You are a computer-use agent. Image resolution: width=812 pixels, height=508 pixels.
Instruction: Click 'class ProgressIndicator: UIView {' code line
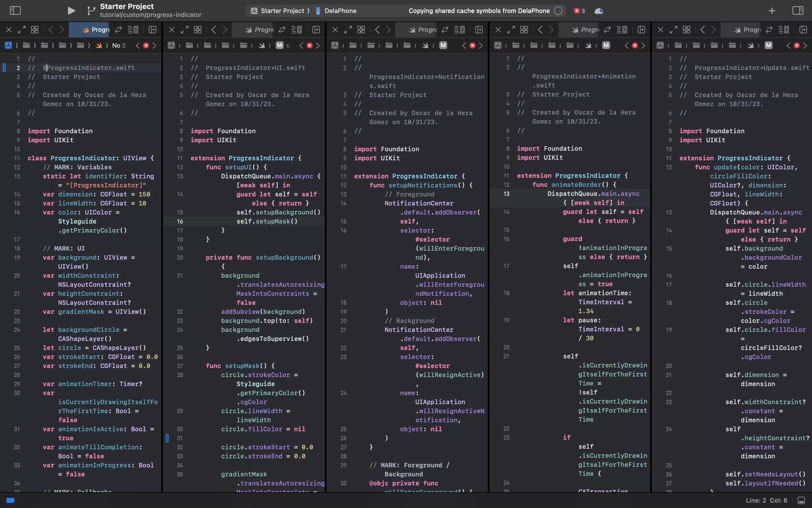tap(91, 158)
